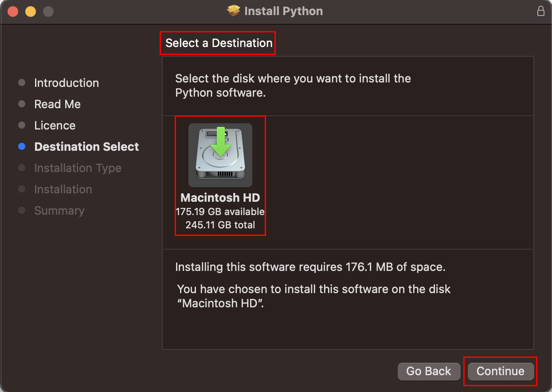Image resolution: width=552 pixels, height=392 pixels.
Task: Click the yellow minimize window button
Action: [x=30, y=11]
